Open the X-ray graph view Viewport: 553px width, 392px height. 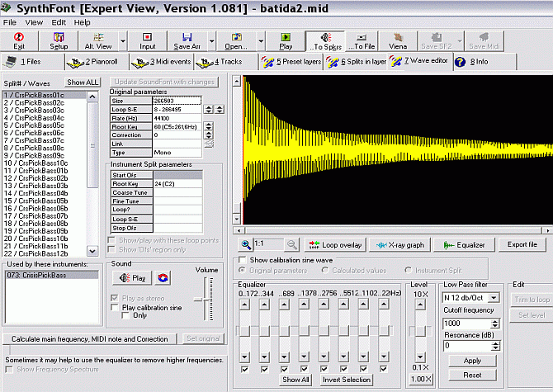coord(400,244)
